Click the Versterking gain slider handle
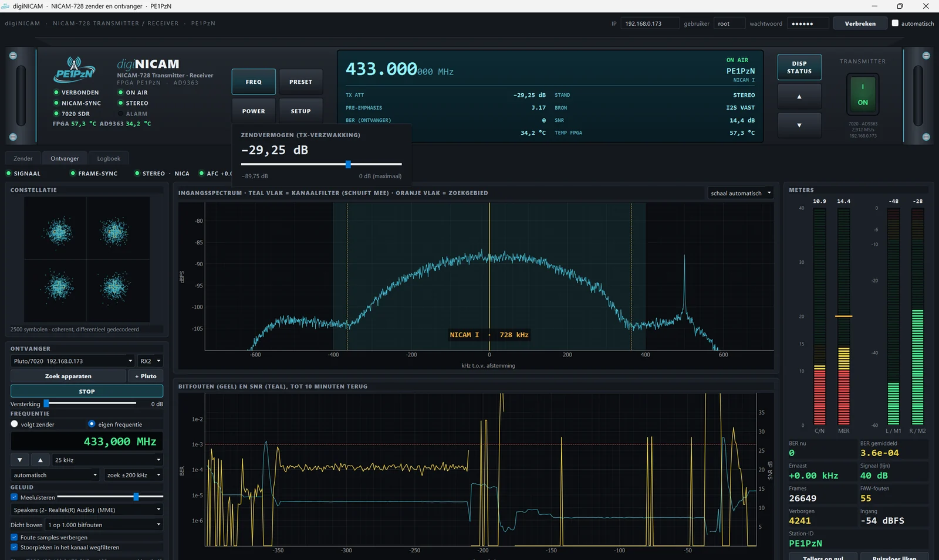The image size is (939, 560). (46, 403)
